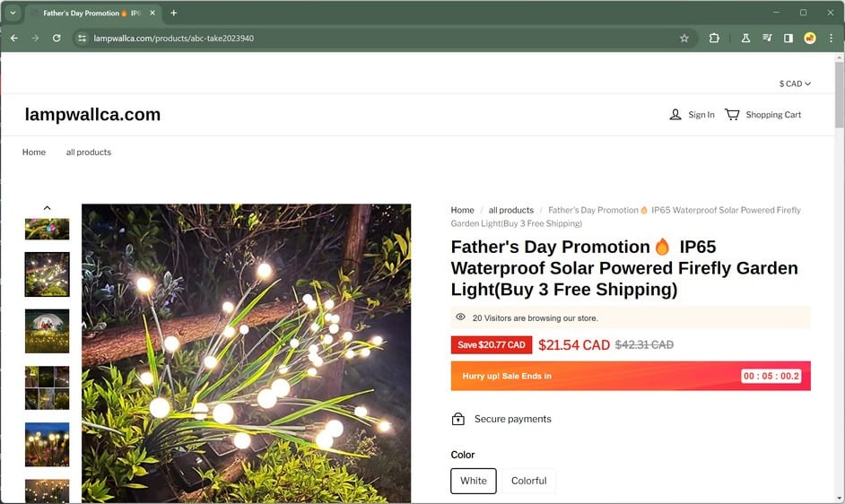Viewport: 845px width, 504px height.
Task: Open the tab search dropdown arrow
Action: 13,13
